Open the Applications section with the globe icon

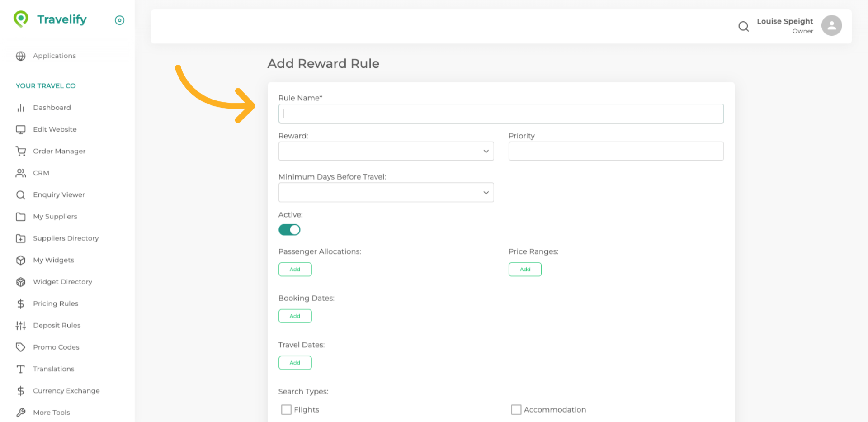21,56
